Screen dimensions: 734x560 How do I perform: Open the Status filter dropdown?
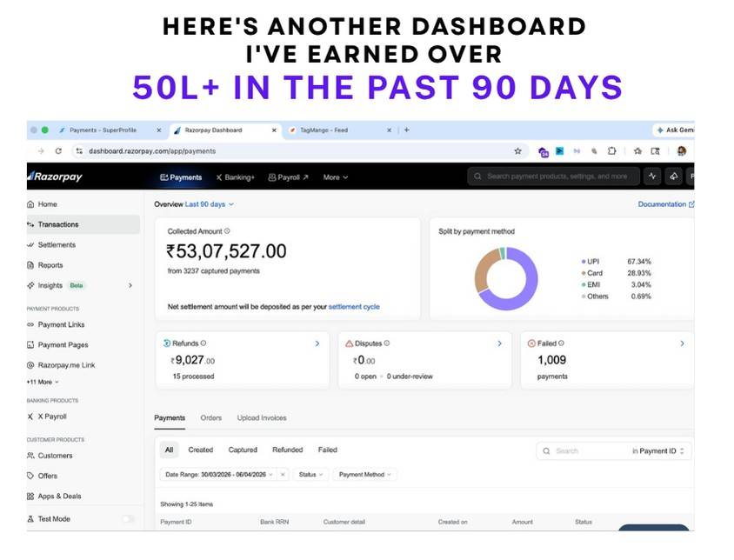point(310,474)
